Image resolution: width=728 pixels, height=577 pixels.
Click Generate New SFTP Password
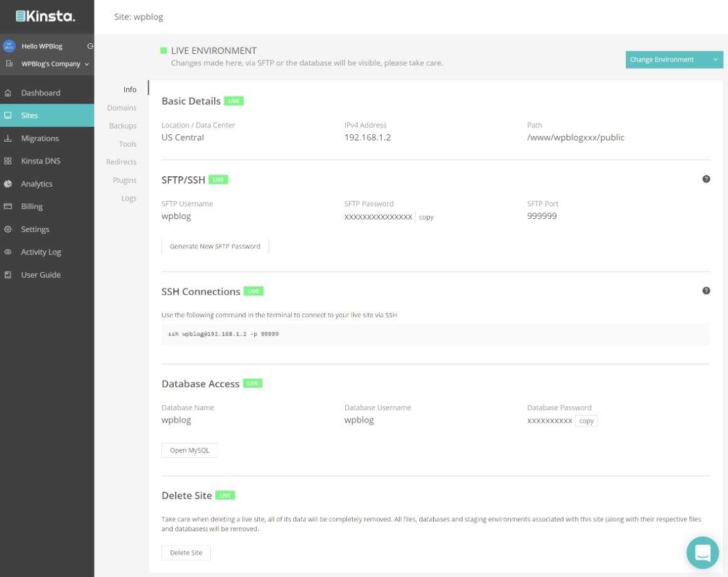pos(215,246)
